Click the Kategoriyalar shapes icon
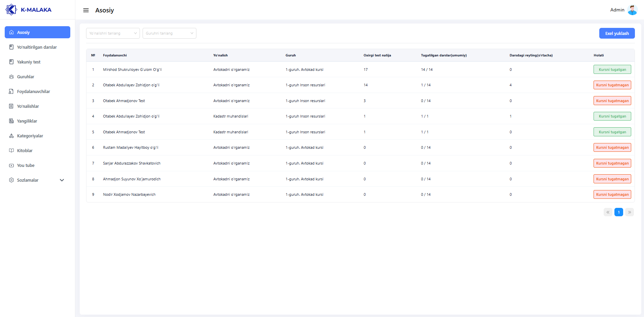644x317 pixels. (x=11, y=136)
